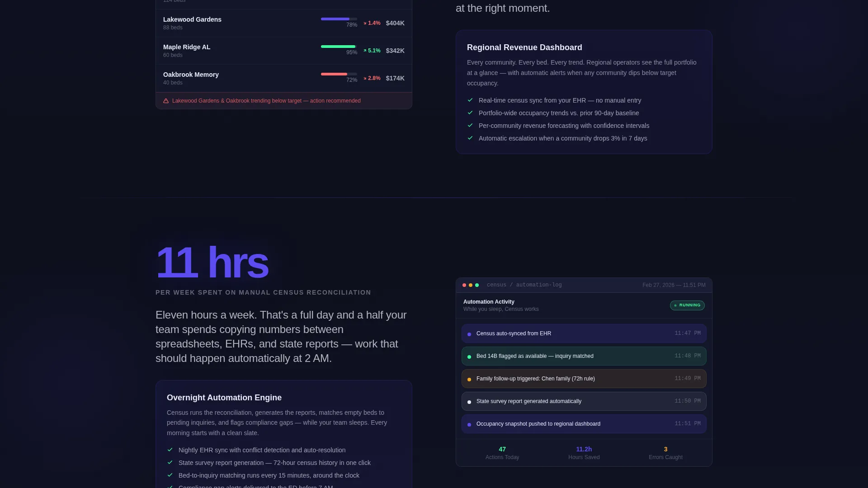Click checkmark beside Automatic escalation item
Image resolution: width=868 pixels, height=488 pixels.
[470, 138]
